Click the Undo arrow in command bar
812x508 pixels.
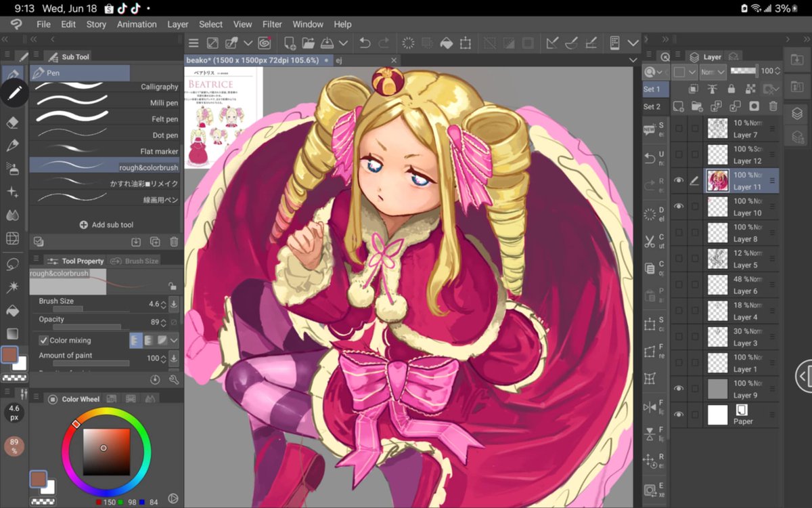[365, 43]
